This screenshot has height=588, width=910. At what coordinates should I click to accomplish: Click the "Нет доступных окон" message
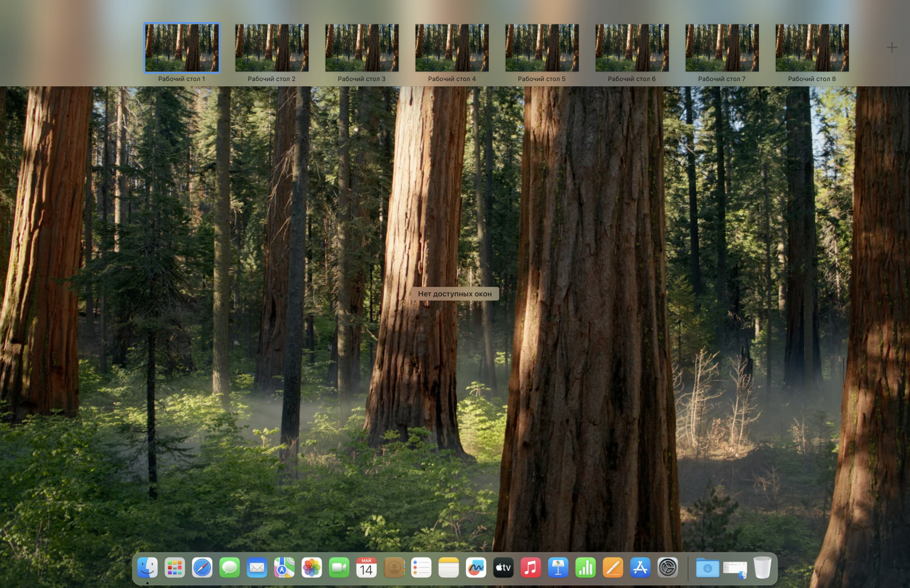455,294
